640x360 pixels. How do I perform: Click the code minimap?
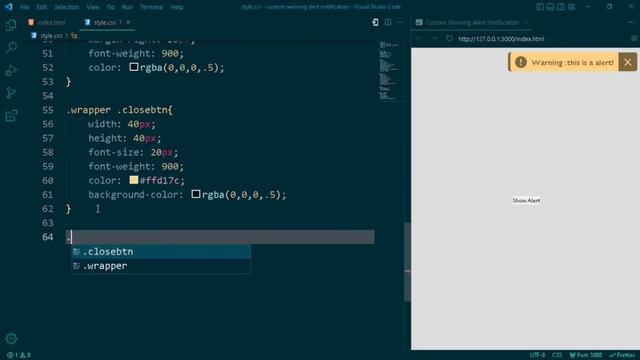(x=390, y=70)
